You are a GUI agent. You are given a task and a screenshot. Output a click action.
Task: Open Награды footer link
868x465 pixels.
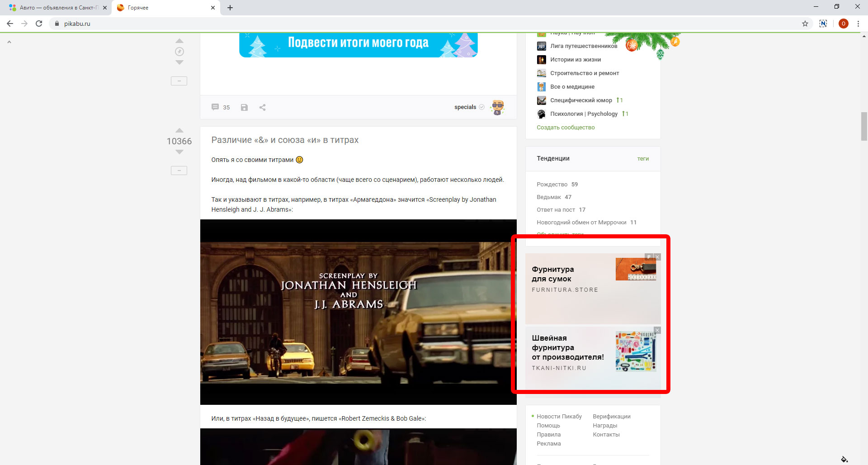(x=605, y=426)
